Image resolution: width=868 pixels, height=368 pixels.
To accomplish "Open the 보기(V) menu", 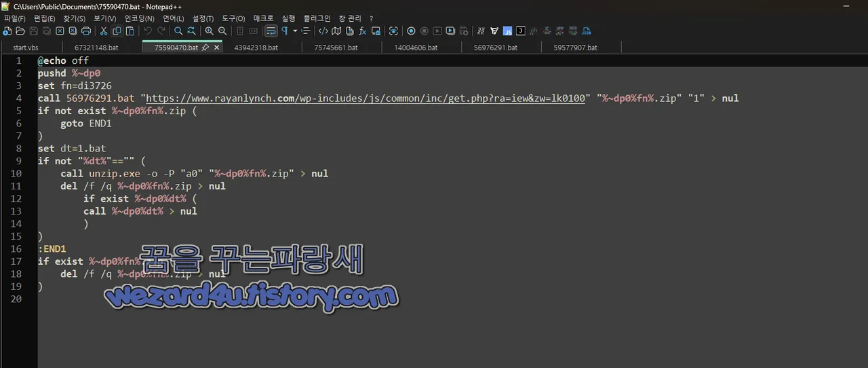I will point(105,18).
